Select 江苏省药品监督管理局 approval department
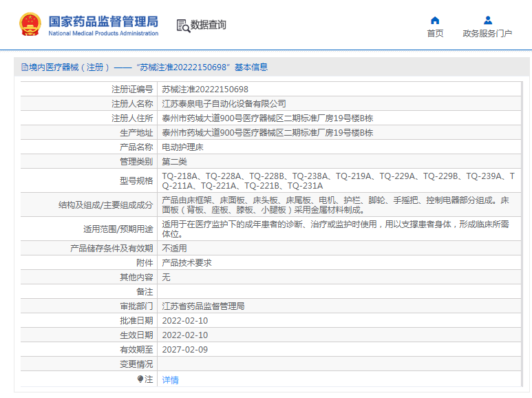Viewport: 532px width, 398px height. pos(203,306)
